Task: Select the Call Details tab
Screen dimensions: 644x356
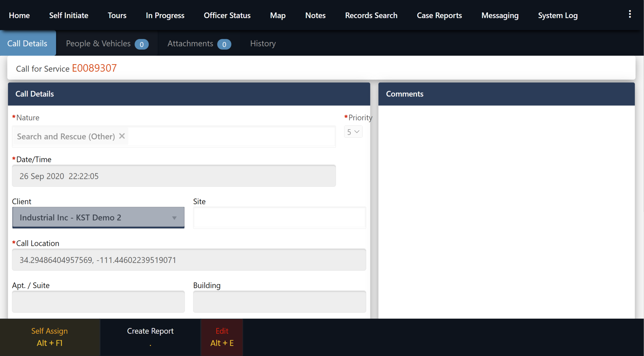Action: [x=28, y=44]
